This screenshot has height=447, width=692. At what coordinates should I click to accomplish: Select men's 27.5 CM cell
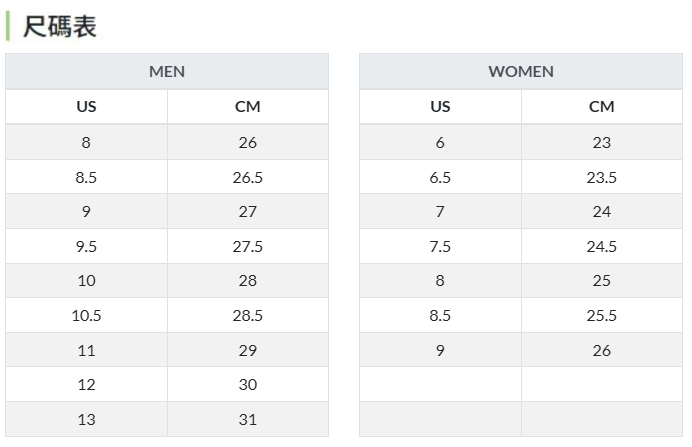click(x=248, y=246)
